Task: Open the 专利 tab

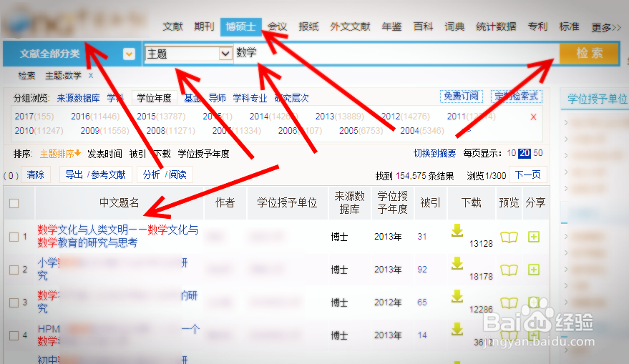Action: [538, 26]
